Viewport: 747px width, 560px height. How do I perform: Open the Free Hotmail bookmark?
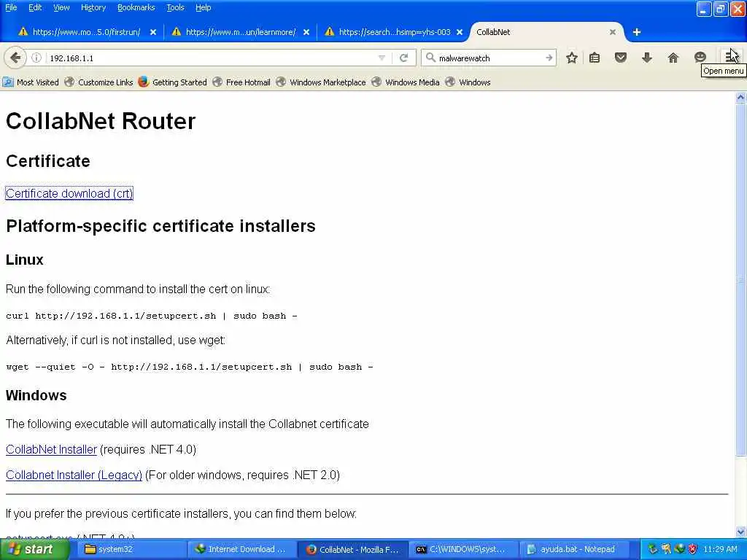click(241, 82)
